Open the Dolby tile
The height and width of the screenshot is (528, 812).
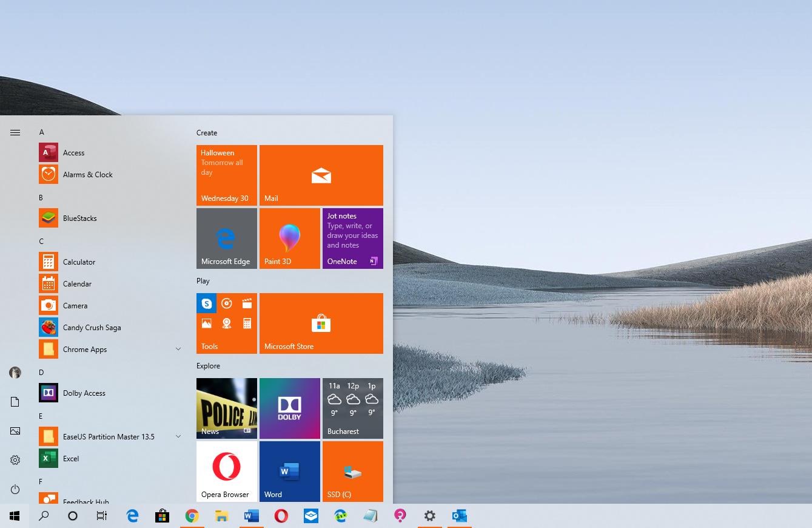click(290, 408)
